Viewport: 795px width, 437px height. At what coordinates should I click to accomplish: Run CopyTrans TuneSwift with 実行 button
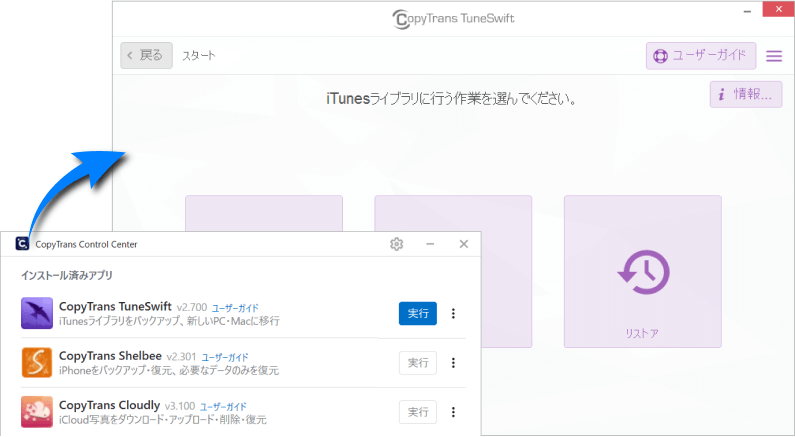(418, 313)
